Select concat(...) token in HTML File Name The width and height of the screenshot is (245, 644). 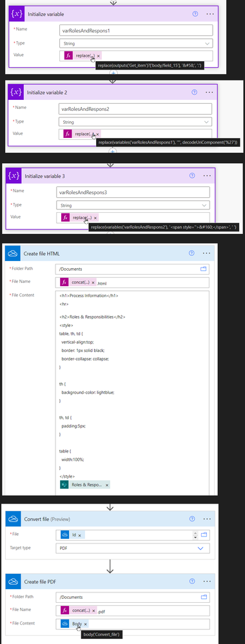coord(78,282)
